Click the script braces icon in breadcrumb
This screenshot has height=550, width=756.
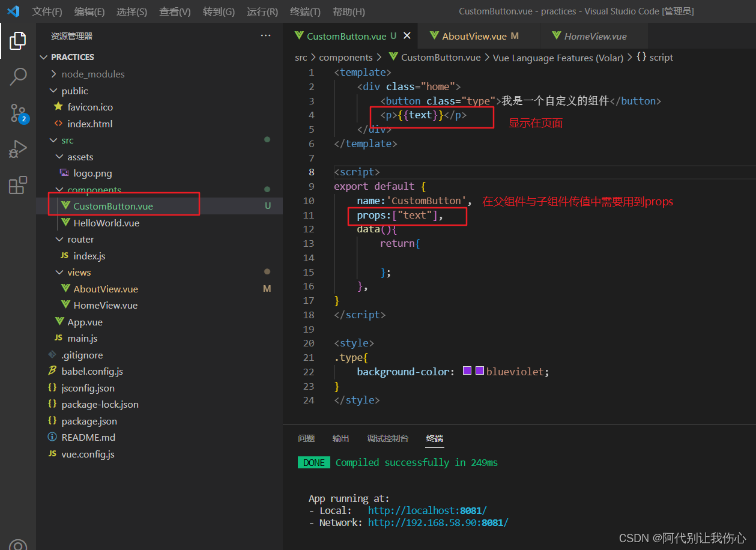coord(641,57)
